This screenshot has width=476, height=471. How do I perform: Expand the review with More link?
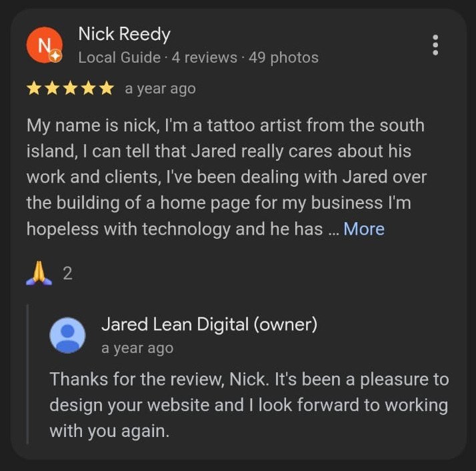(x=364, y=229)
